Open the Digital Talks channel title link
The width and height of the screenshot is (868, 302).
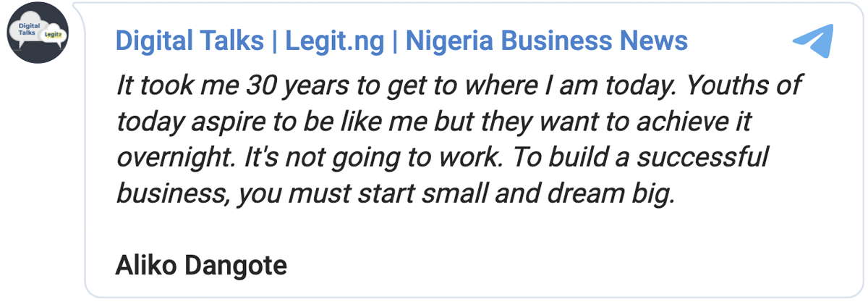point(401,41)
